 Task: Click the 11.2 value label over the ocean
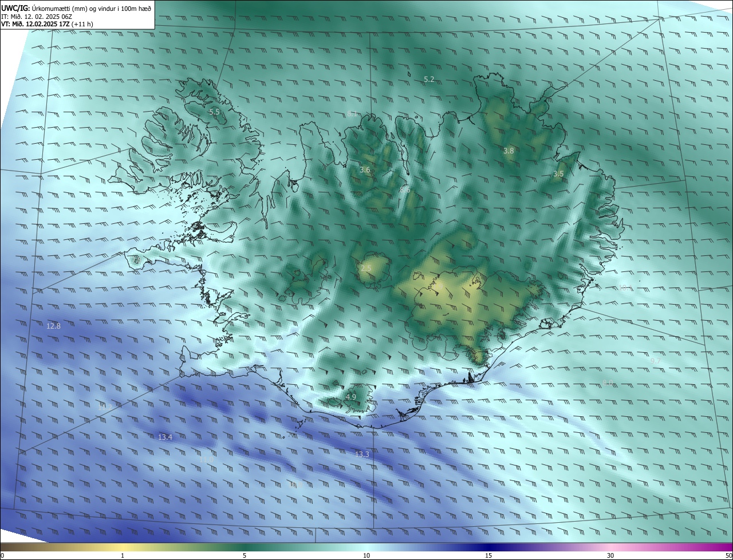[x=105, y=408]
